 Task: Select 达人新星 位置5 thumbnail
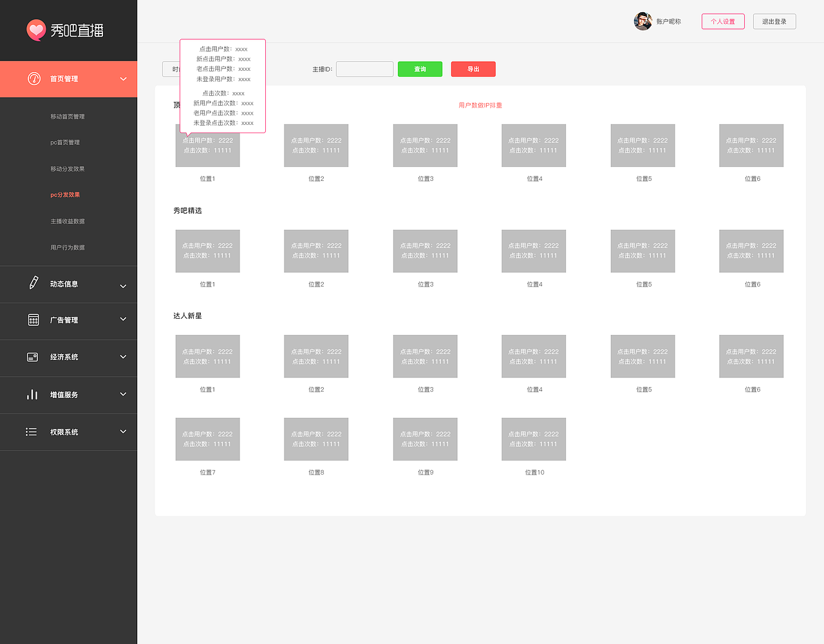pyautogui.click(x=643, y=356)
